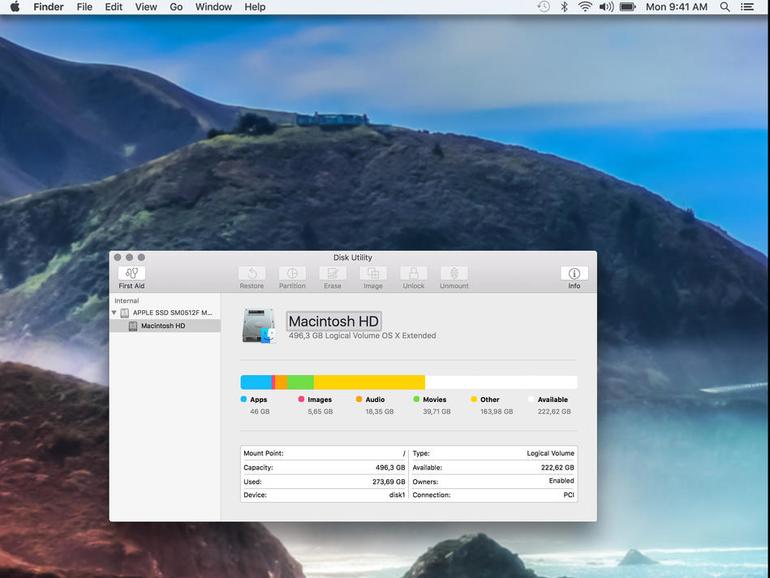
Task: Open the Window menu
Action: point(214,7)
